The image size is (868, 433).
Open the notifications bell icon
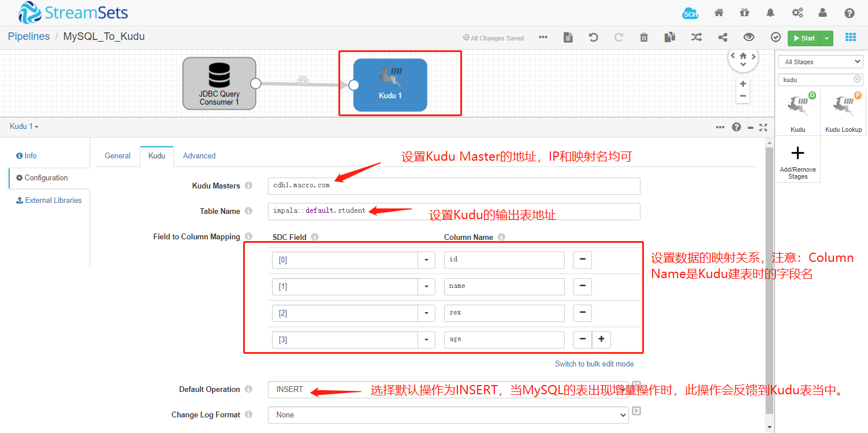(x=770, y=13)
